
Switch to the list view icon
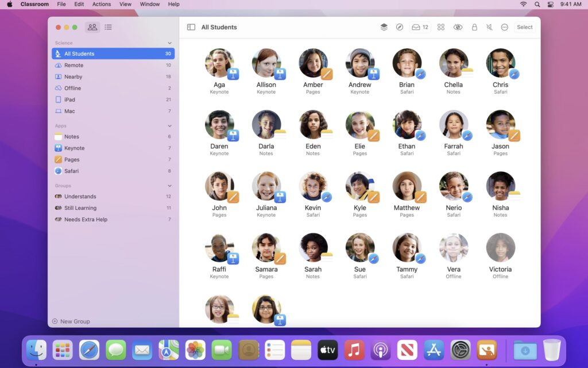[x=109, y=27]
